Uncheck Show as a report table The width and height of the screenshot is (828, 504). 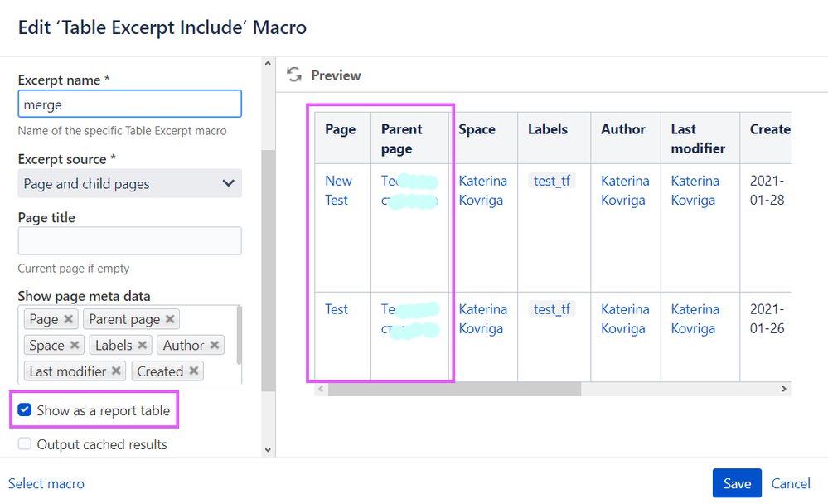point(25,410)
